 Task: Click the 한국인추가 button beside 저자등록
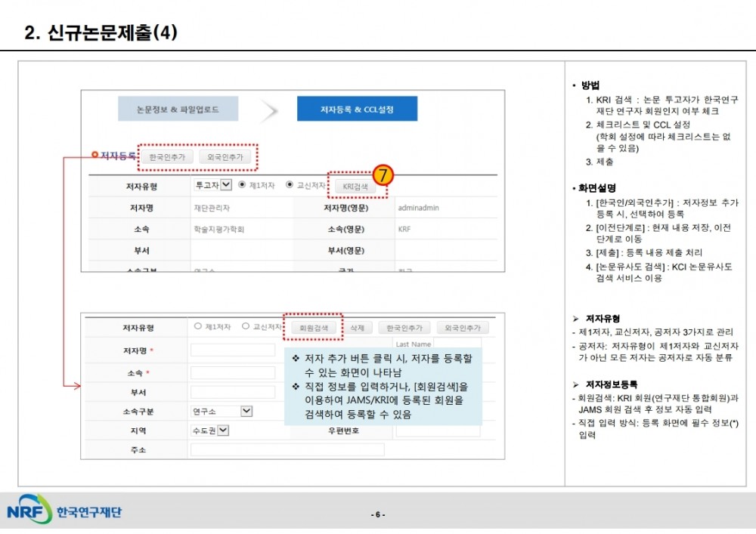167,157
